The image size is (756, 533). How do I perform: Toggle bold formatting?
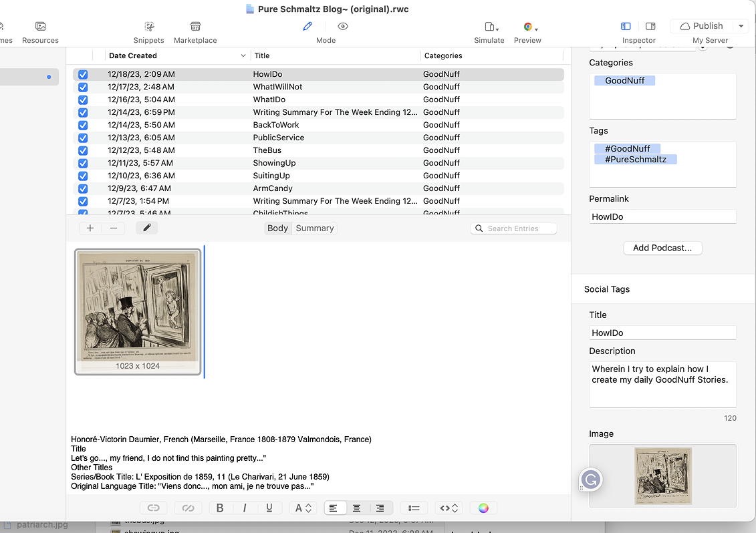tap(220, 508)
